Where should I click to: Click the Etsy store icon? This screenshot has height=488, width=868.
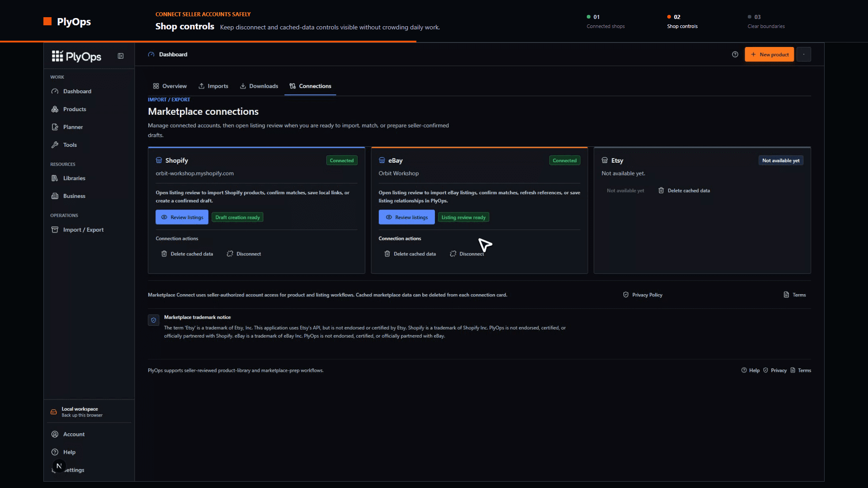605,160
